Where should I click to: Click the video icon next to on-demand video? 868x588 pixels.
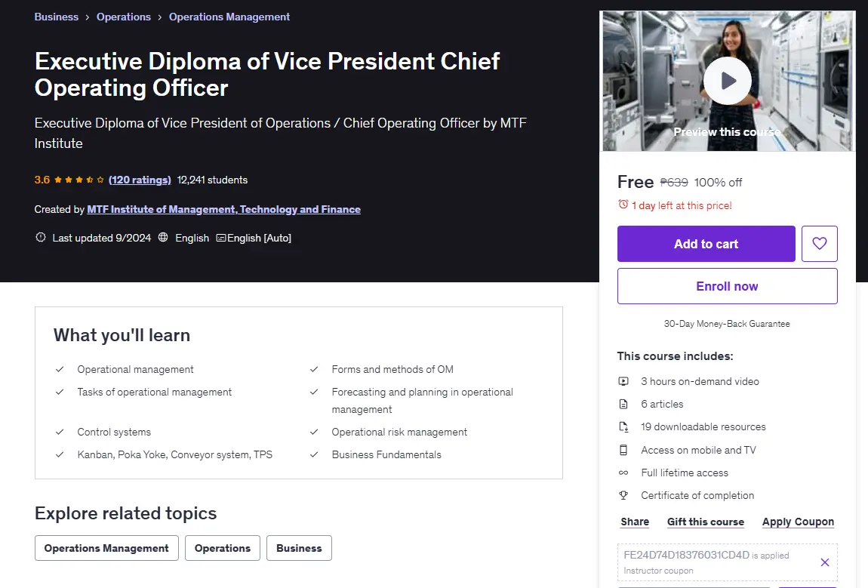click(623, 381)
